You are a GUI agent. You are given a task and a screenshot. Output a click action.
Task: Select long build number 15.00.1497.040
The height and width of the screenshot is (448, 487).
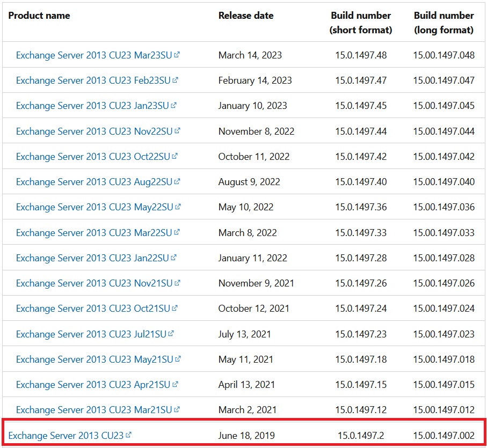tap(444, 182)
